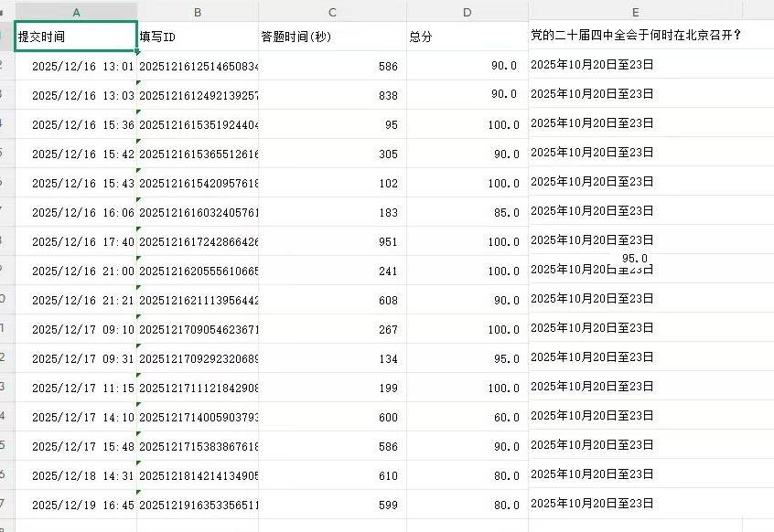Select the 填写ID header cell

(198, 37)
